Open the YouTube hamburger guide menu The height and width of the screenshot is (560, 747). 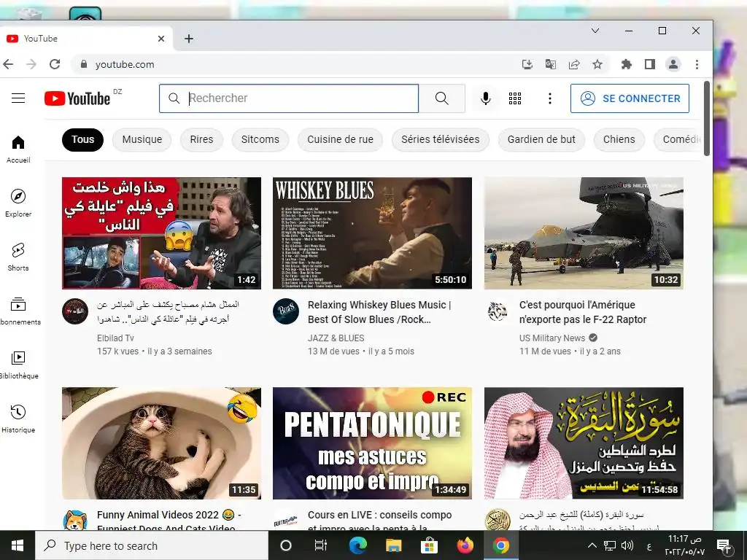(x=18, y=98)
